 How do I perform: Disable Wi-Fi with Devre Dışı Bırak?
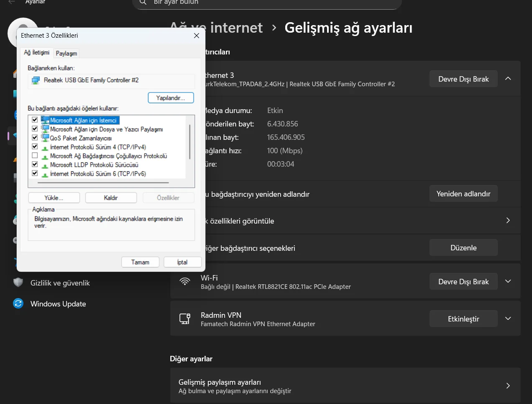point(463,281)
